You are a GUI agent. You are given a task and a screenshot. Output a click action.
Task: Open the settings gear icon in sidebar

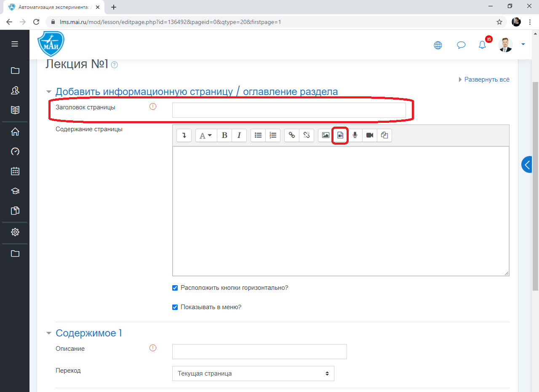coord(15,232)
